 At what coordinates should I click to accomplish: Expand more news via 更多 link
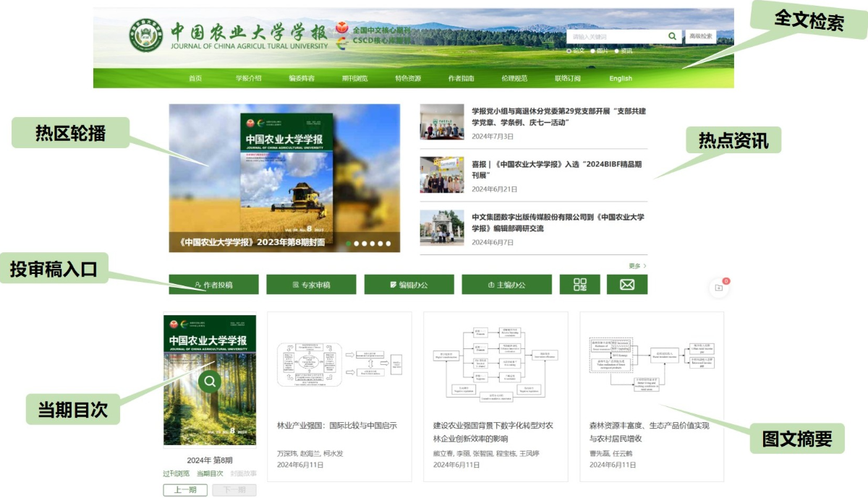pyautogui.click(x=637, y=266)
